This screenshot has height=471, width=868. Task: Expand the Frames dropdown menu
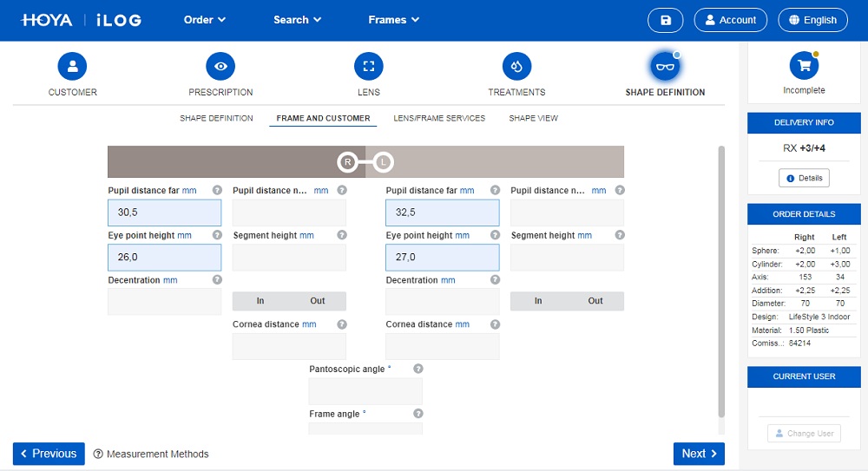[393, 20]
